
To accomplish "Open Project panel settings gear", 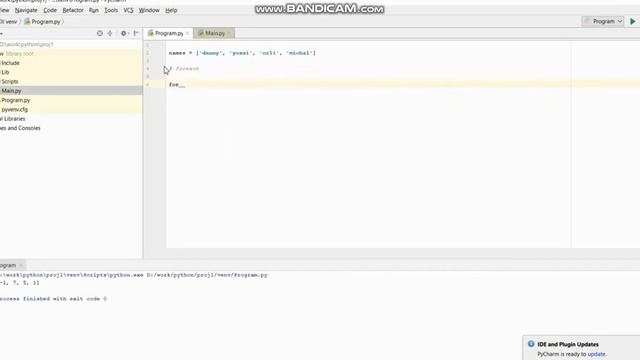I will pyautogui.click(x=124, y=33).
